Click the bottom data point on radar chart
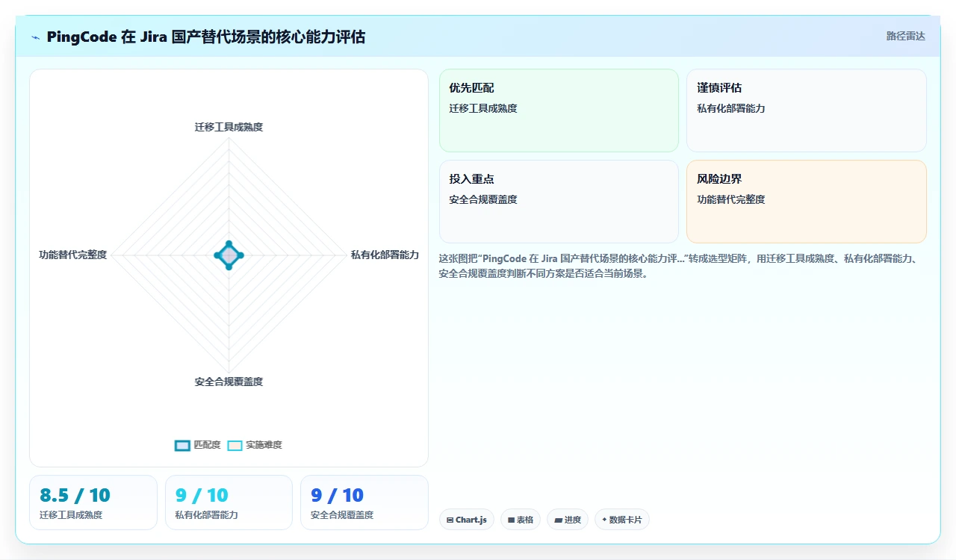The image size is (956, 560). 229,267
